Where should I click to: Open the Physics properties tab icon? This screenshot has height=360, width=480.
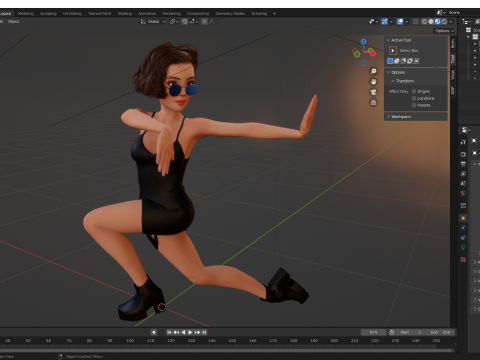pos(463,228)
